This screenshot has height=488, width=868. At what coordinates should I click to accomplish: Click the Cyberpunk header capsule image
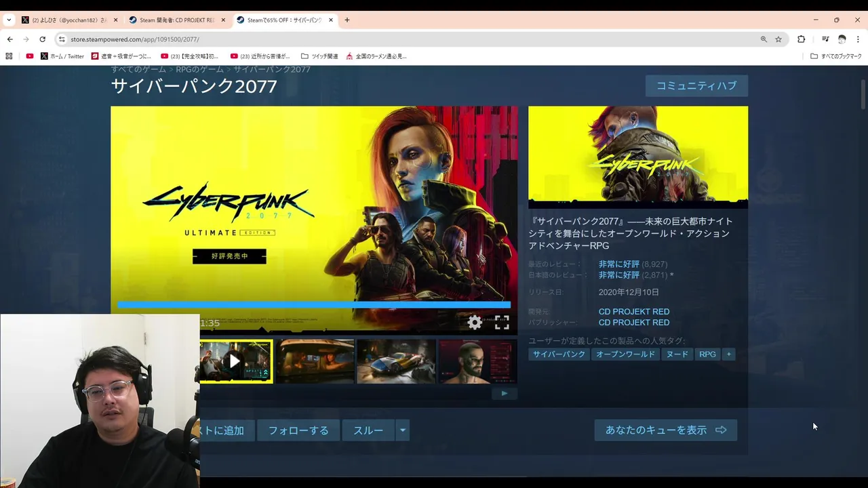click(x=638, y=157)
